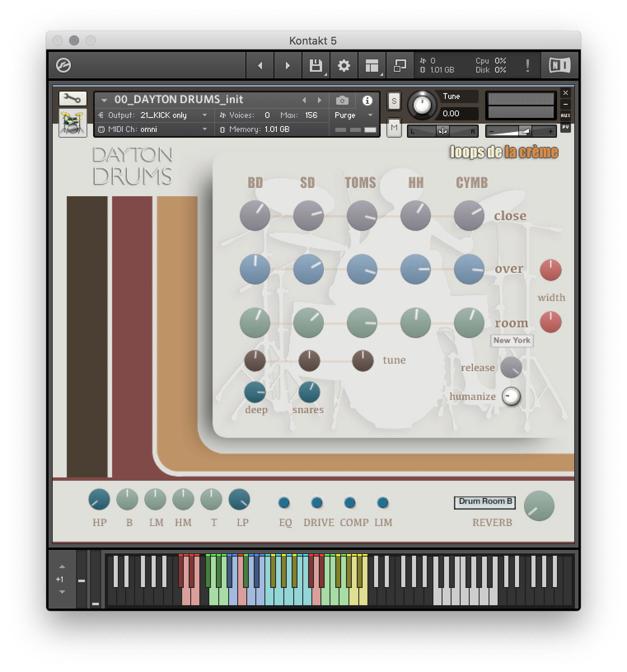
Task: Open the Drum Room B reverb selector
Action: (485, 502)
